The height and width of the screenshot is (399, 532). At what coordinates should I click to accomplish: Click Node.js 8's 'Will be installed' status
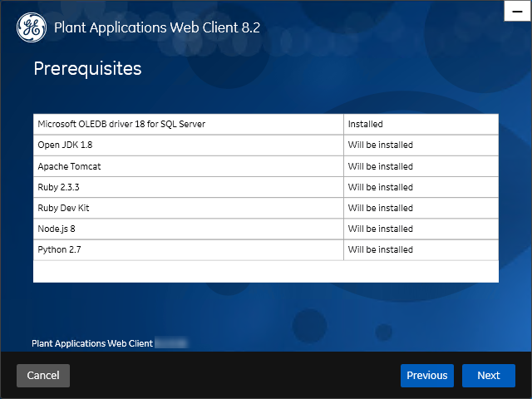click(x=421, y=229)
